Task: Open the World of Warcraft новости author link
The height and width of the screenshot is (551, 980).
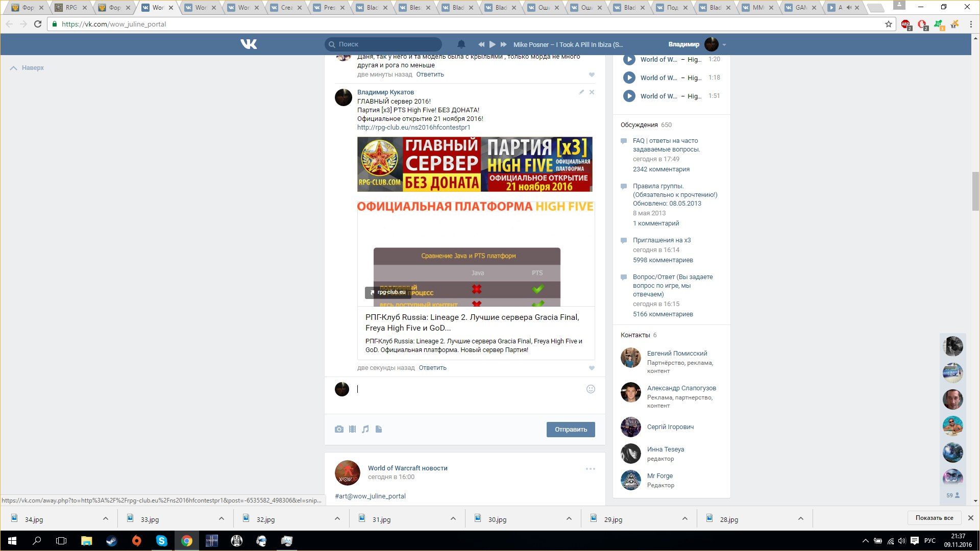Action: click(407, 468)
